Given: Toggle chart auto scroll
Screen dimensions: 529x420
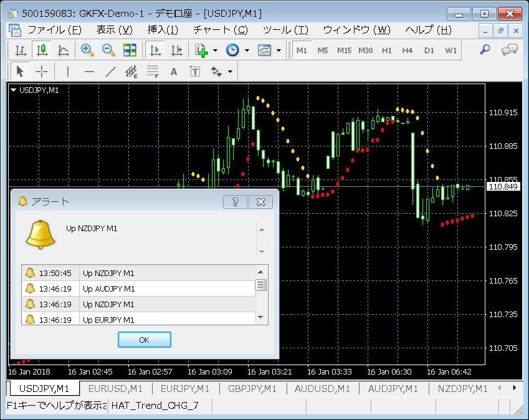Looking at the screenshot, I should pyautogui.click(x=155, y=50).
